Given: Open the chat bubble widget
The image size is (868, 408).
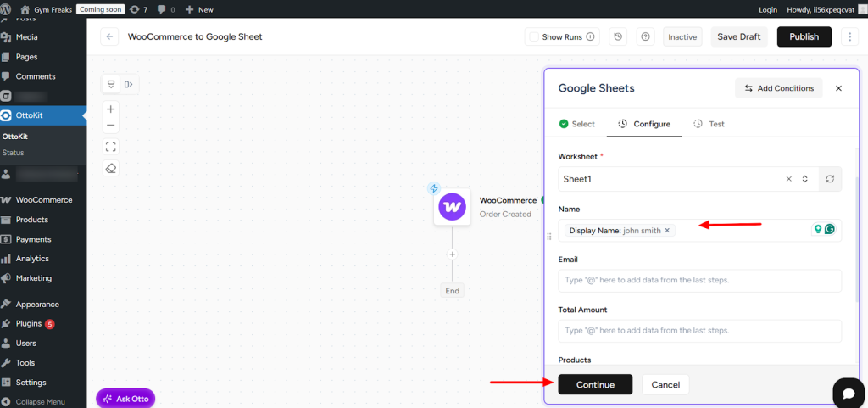Looking at the screenshot, I should point(848,392).
